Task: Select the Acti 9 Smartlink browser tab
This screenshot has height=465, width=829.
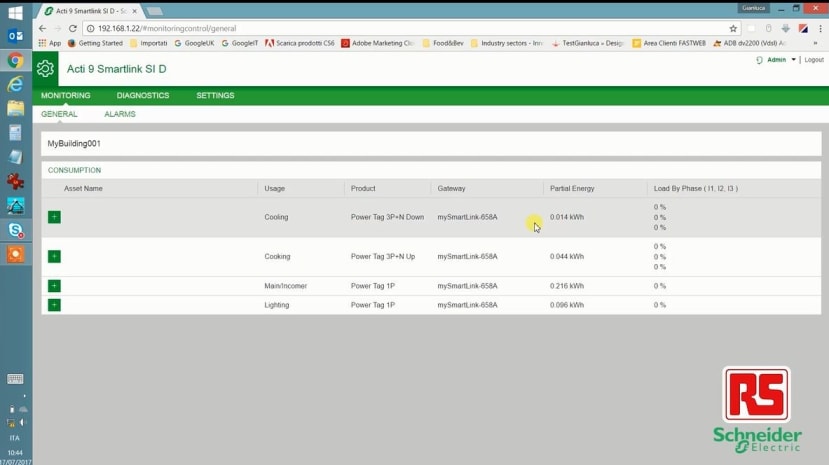Action: point(91,11)
